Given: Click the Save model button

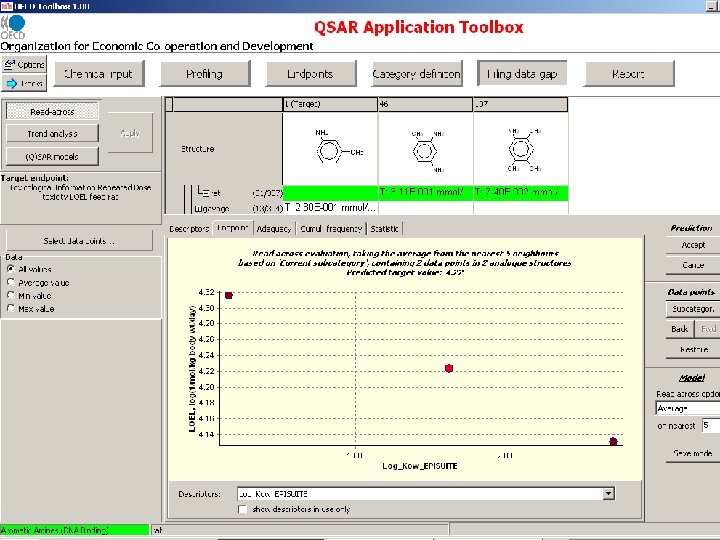Looking at the screenshot, I should pos(693,453).
